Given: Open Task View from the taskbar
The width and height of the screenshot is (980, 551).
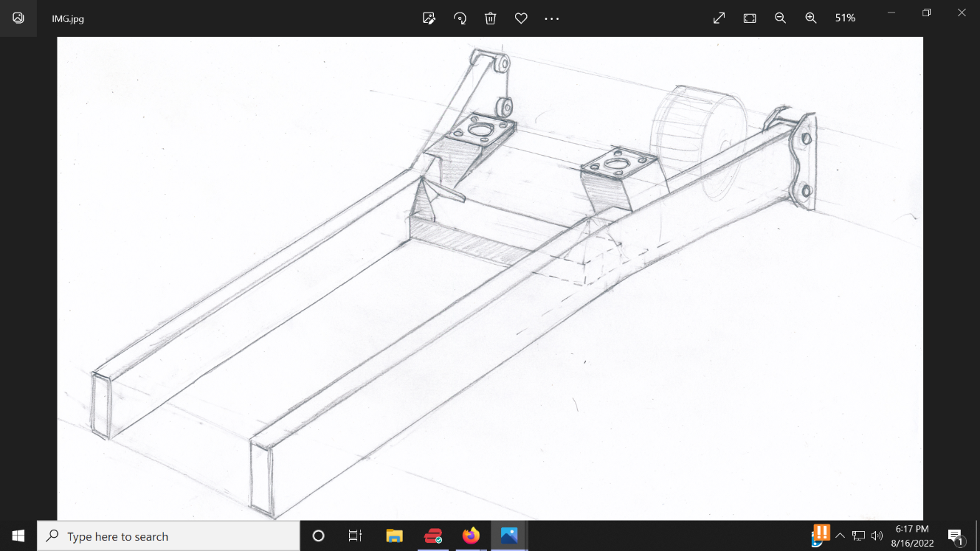Looking at the screenshot, I should pyautogui.click(x=355, y=536).
